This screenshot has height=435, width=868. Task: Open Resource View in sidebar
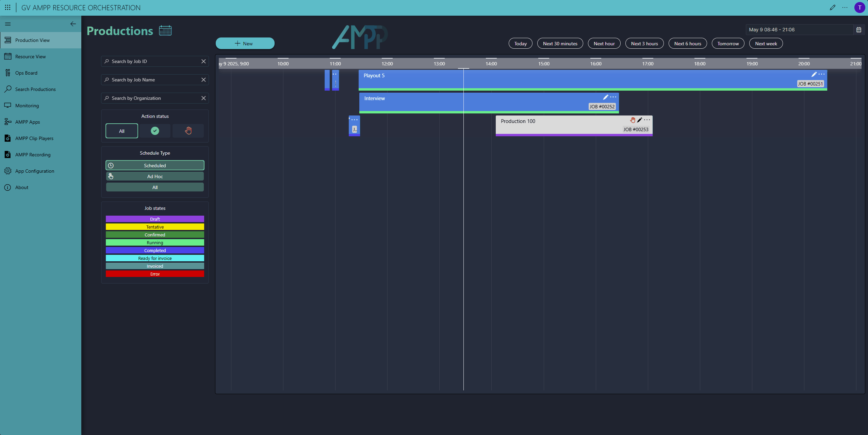point(41,57)
